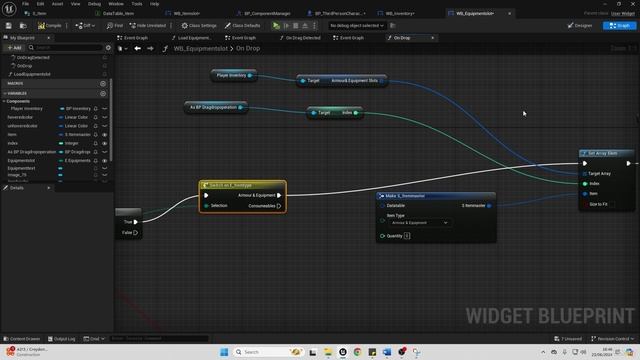
Task: Toggle Size to Fit checkbox on Set Array Elem
Action: (612, 204)
